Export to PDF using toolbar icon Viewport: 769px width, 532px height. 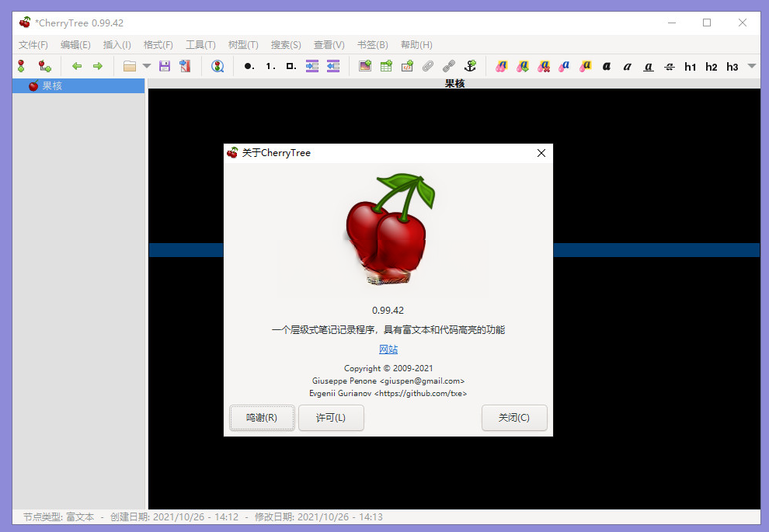point(185,67)
